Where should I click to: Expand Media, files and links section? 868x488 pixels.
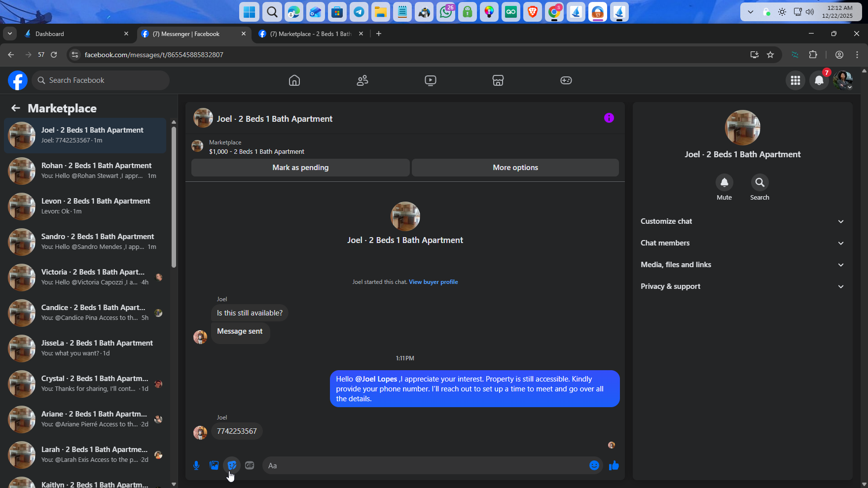tap(742, 265)
